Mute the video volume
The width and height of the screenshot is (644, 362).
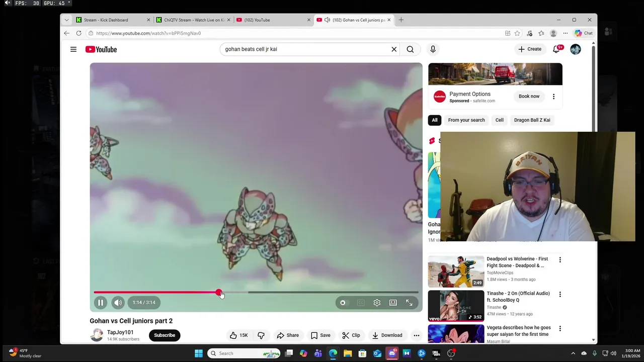tap(118, 303)
